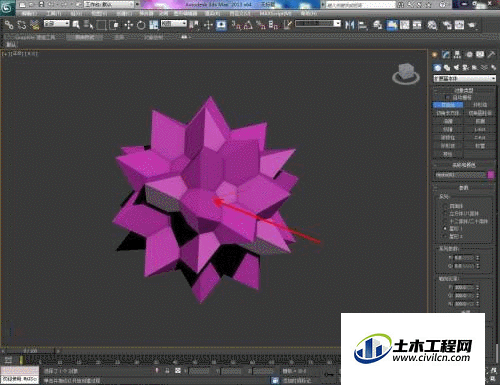Toggle the Spinner Snap icon
The width and height of the screenshot is (500, 385).
tap(273, 25)
